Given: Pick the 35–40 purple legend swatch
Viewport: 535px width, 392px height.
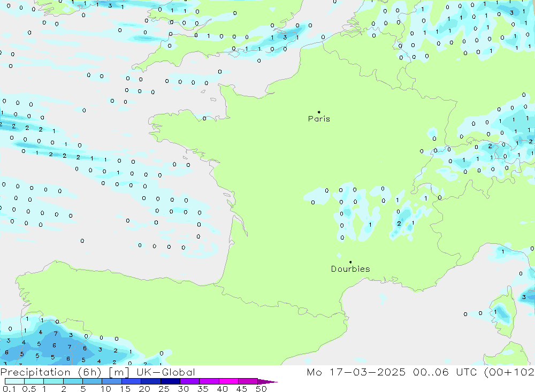Looking at the screenshot, I should click(209, 381).
